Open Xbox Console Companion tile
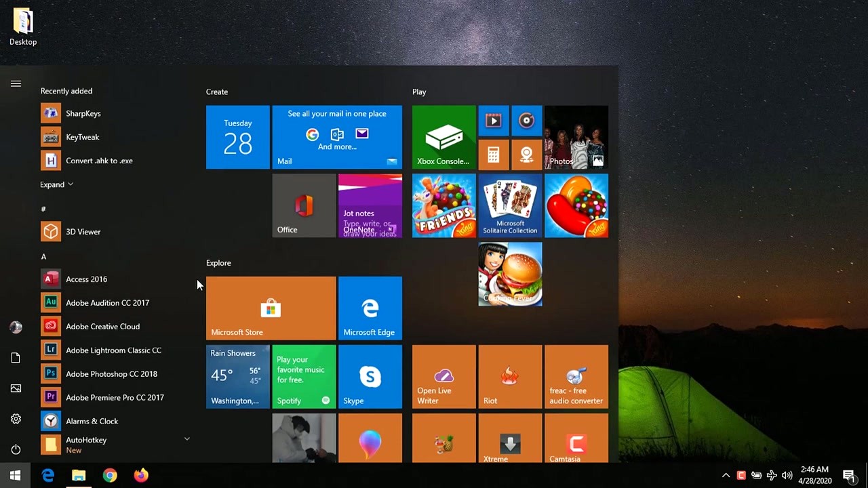This screenshot has width=868, height=488. pos(443,137)
